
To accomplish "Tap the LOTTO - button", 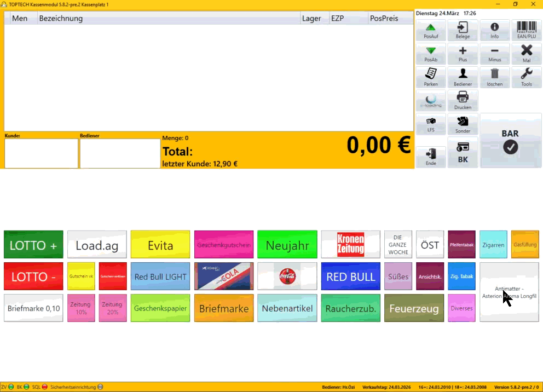I will 33,276.
